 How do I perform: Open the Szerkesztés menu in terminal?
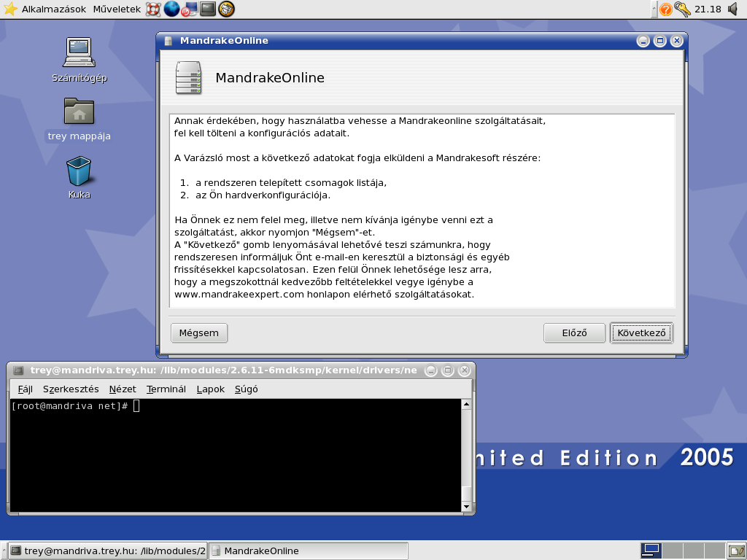(71, 389)
